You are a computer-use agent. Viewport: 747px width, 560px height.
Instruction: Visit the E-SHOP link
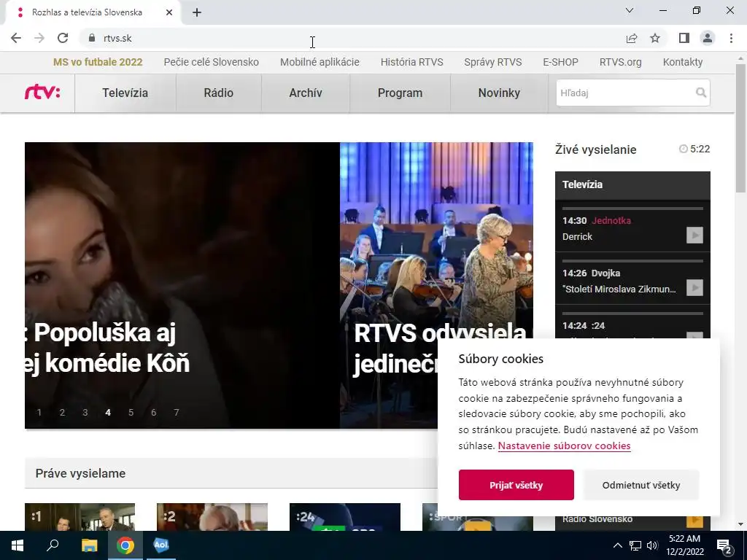pyautogui.click(x=561, y=62)
